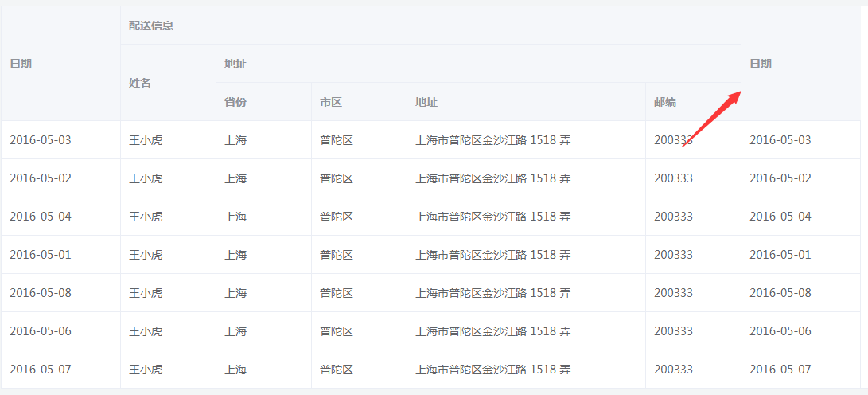Select date 2016-05-04 beside the 200333 cell

pos(780,217)
